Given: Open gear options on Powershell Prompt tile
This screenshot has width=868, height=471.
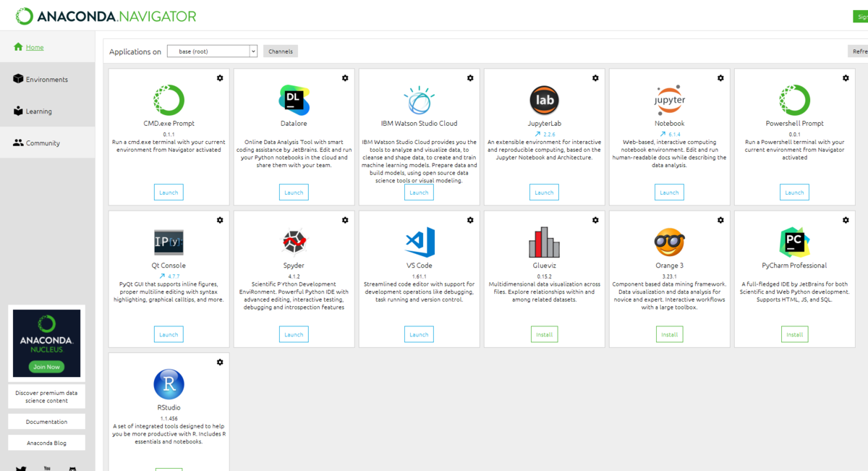Looking at the screenshot, I should pyautogui.click(x=846, y=78).
